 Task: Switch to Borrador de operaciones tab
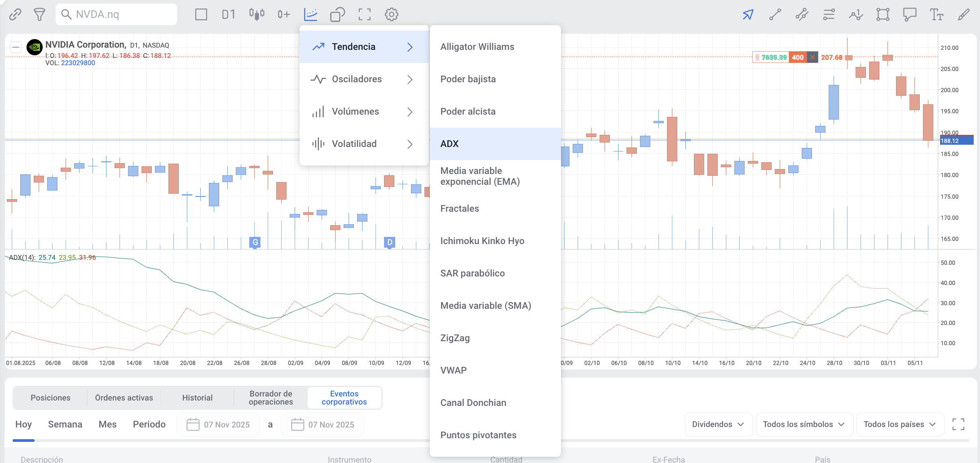click(x=271, y=398)
